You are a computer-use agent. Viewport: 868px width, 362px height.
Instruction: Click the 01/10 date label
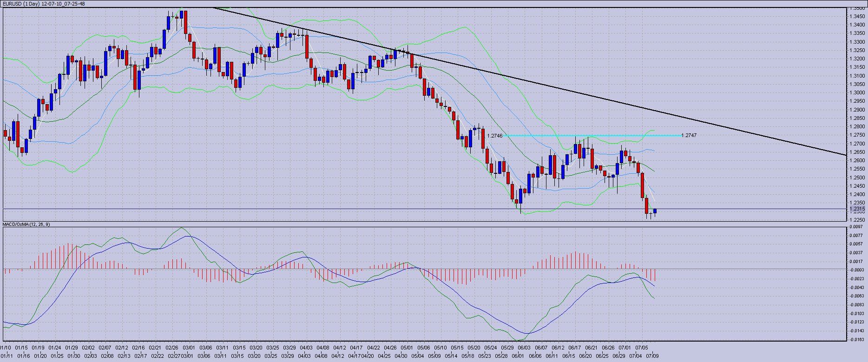click(x=6, y=348)
